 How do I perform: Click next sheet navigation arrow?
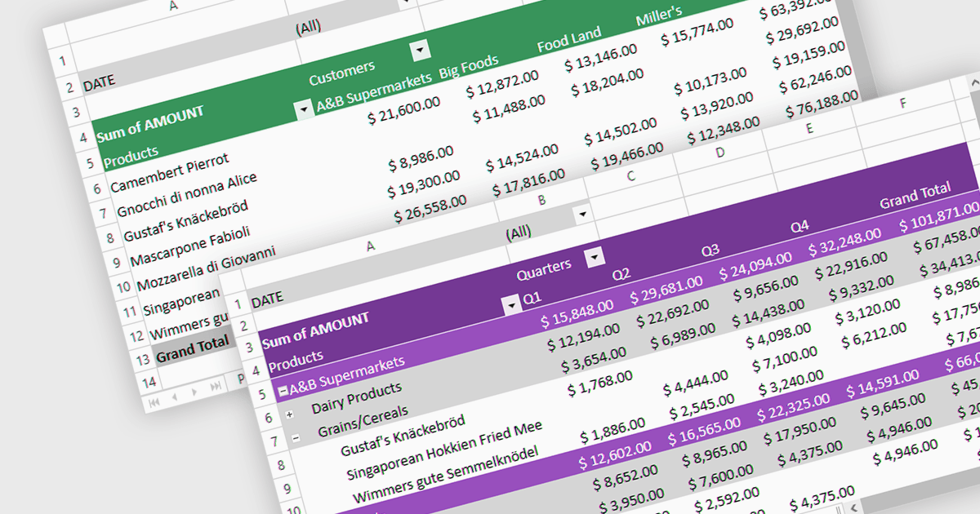pyautogui.click(x=196, y=392)
